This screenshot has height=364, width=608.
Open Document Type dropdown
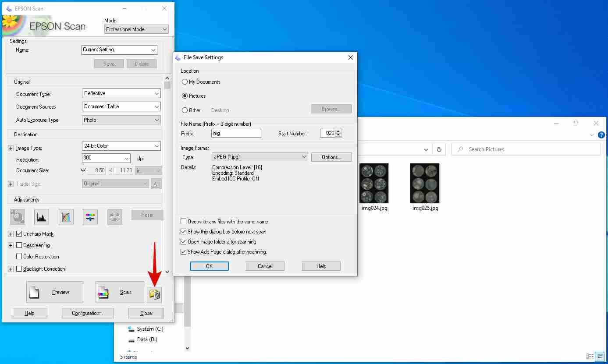[x=121, y=93]
